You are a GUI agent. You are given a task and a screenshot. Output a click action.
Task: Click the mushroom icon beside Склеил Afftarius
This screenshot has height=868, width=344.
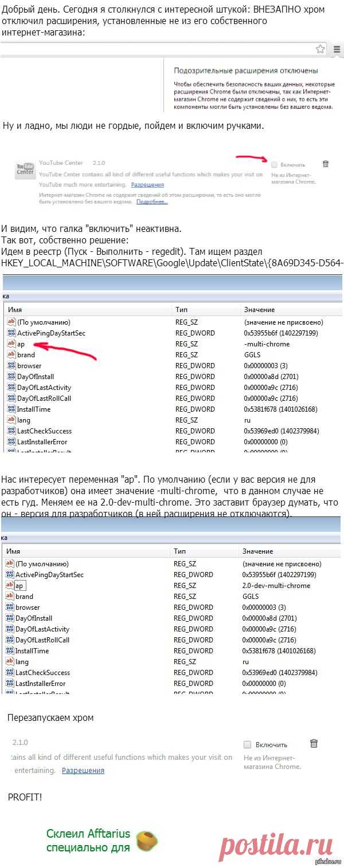[x=146, y=841]
